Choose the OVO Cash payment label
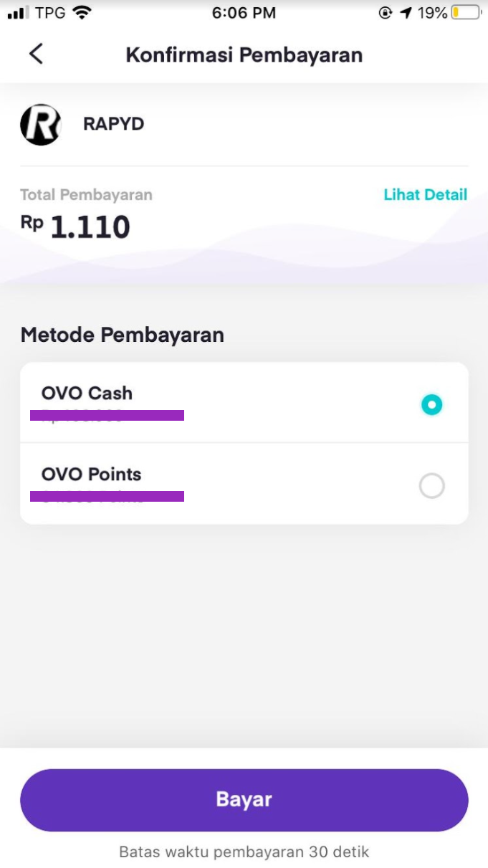Screen dimensions: 488x868 point(87,394)
